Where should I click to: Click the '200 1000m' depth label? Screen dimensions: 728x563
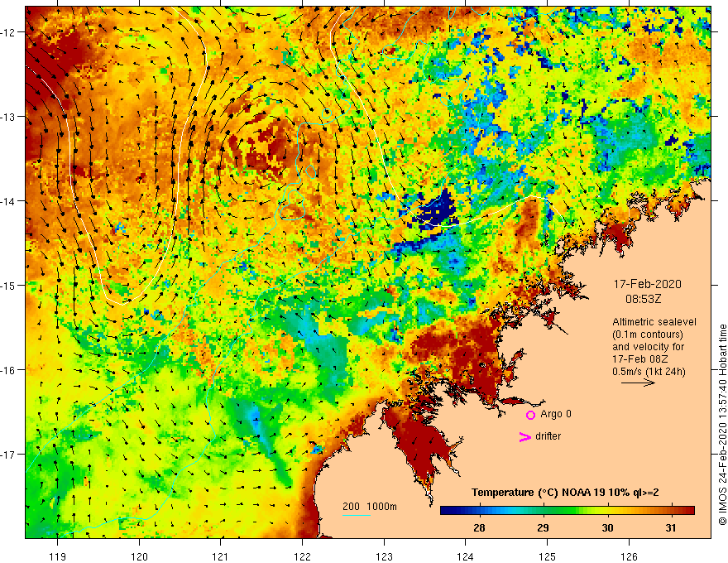(370, 507)
